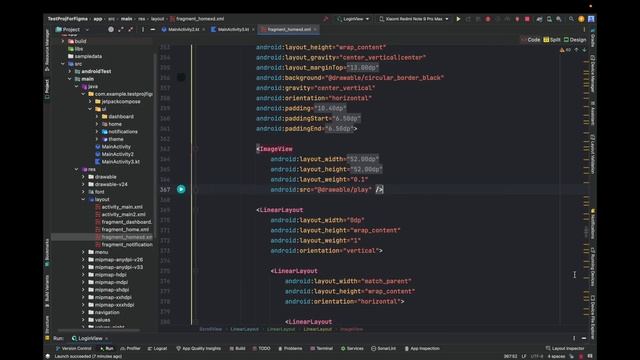Open the Bookmarks side panel
This screenshot has height=360, width=640.
coord(47,252)
